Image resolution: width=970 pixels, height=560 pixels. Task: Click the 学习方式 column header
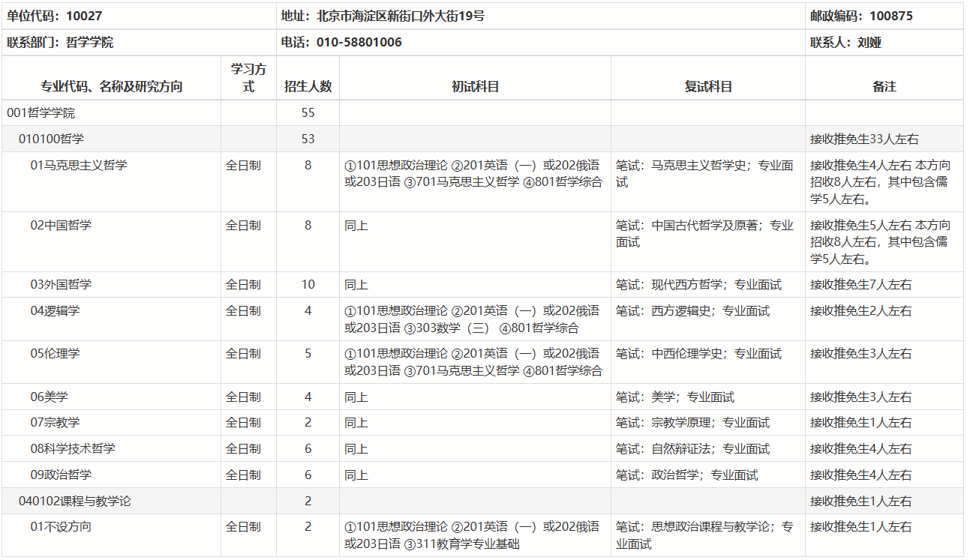point(248,78)
